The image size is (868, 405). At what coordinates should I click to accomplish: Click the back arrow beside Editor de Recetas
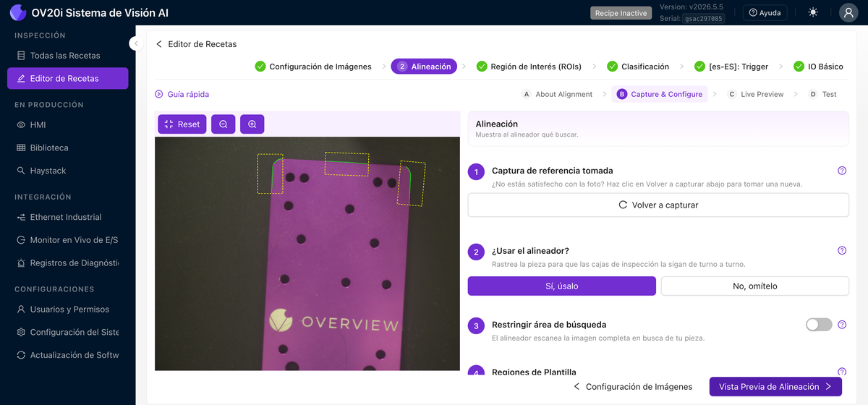pyautogui.click(x=159, y=44)
